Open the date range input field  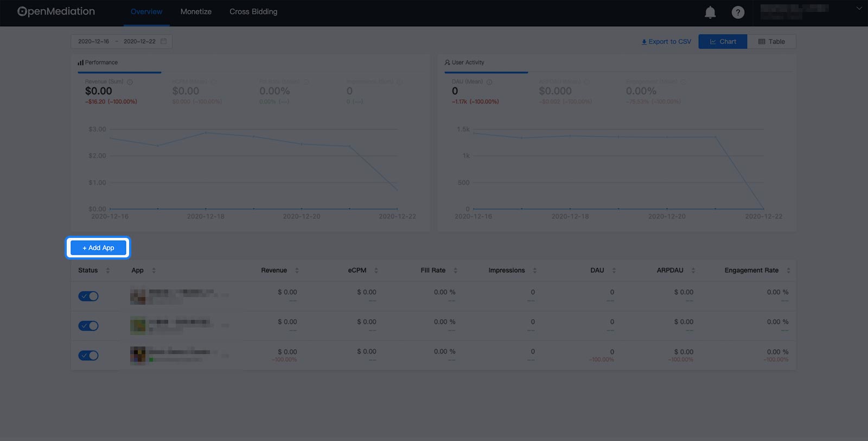pos(122,41)
